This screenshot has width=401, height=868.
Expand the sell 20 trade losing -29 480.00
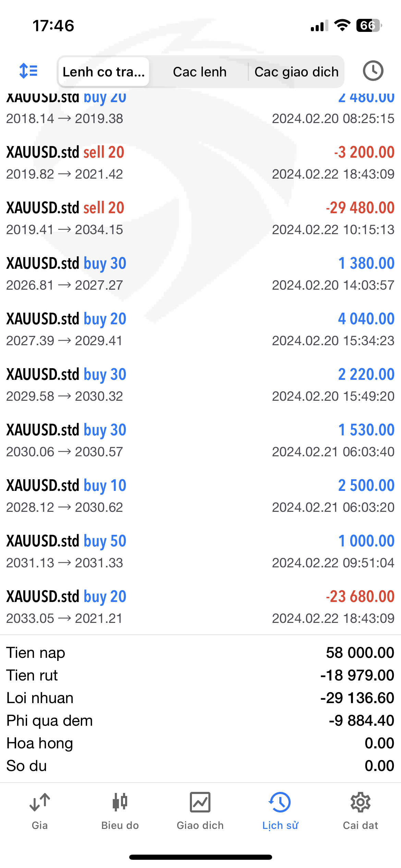point(200,218)
